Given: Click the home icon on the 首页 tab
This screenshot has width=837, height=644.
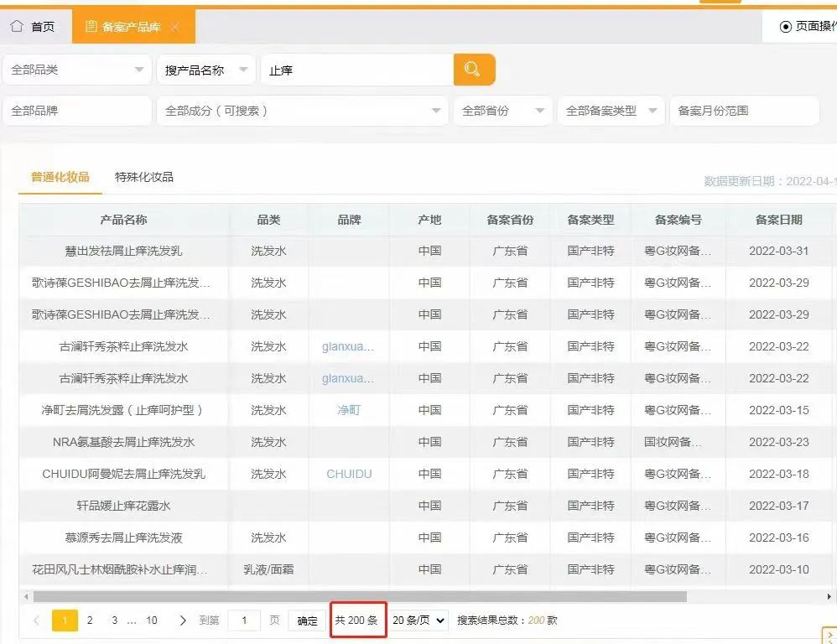Looking at the screenshot, I should pos(14,26).
